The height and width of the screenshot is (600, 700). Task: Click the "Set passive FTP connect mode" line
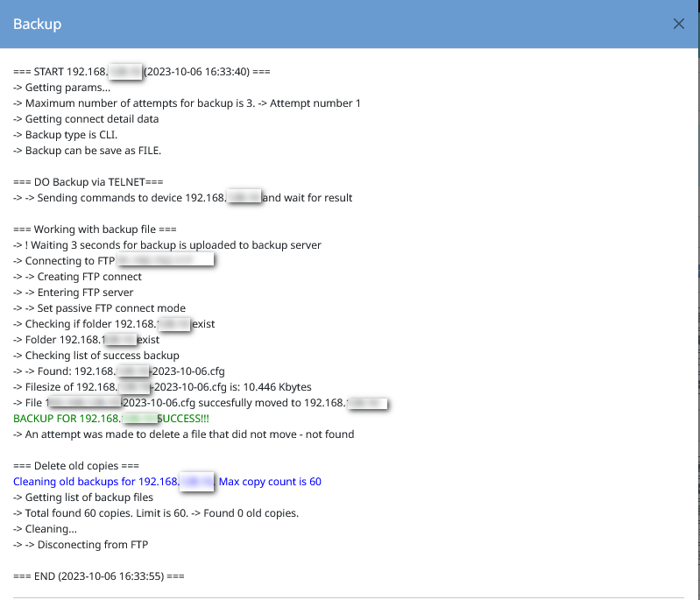click(99, 308)
